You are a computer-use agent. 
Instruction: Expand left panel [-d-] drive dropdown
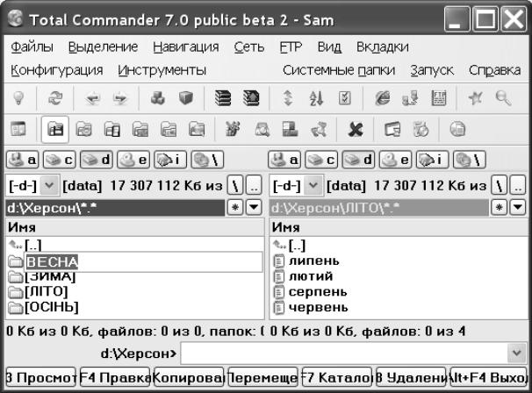tap(49, 185)
